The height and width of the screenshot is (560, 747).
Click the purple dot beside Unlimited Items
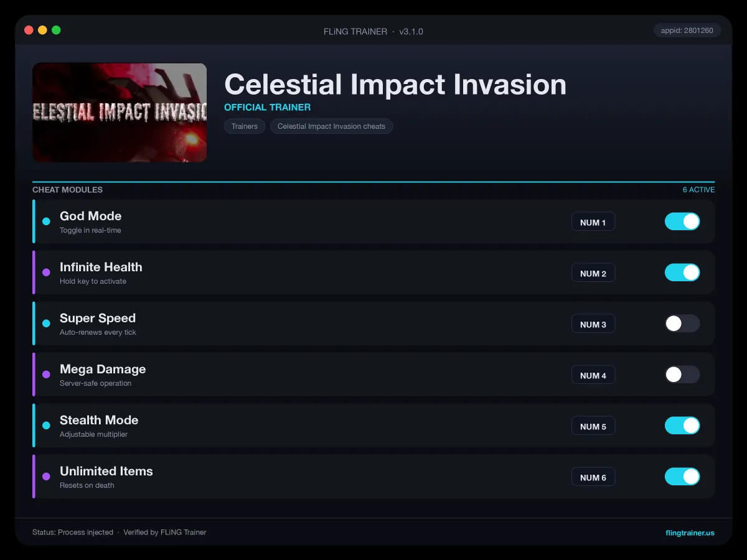46,477
